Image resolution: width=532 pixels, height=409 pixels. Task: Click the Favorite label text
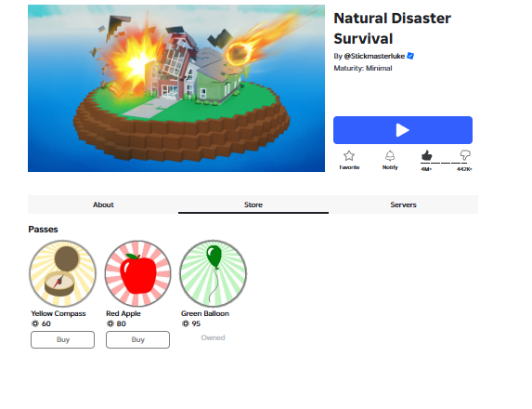[349, 167]
